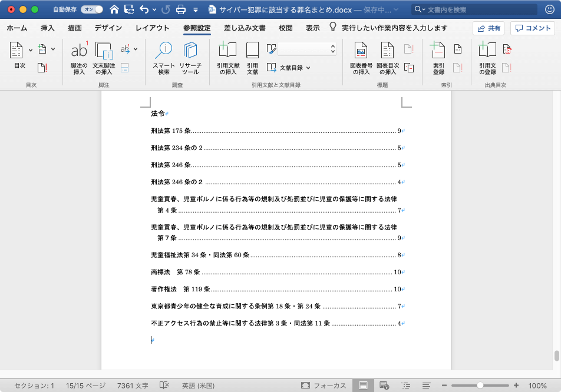
Task: Click the 刑法第 175 条 entry
Action: [x=278, y=131]
